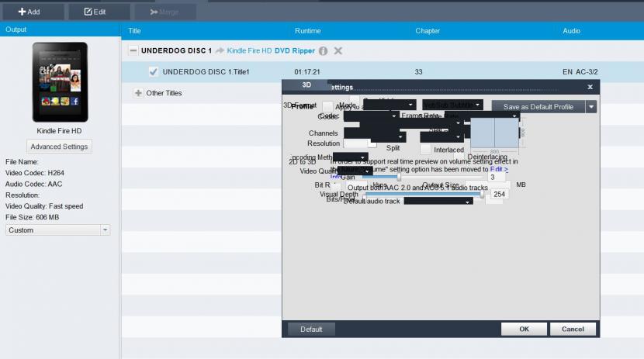Click the Edit > link in the volume notice

pyautogui.click(x=499, y=169)
